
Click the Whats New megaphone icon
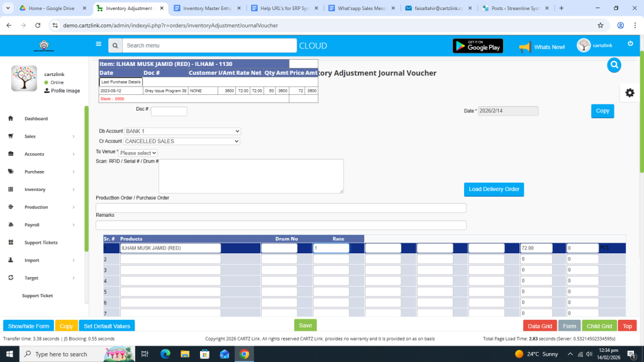[x=525, y=47]
